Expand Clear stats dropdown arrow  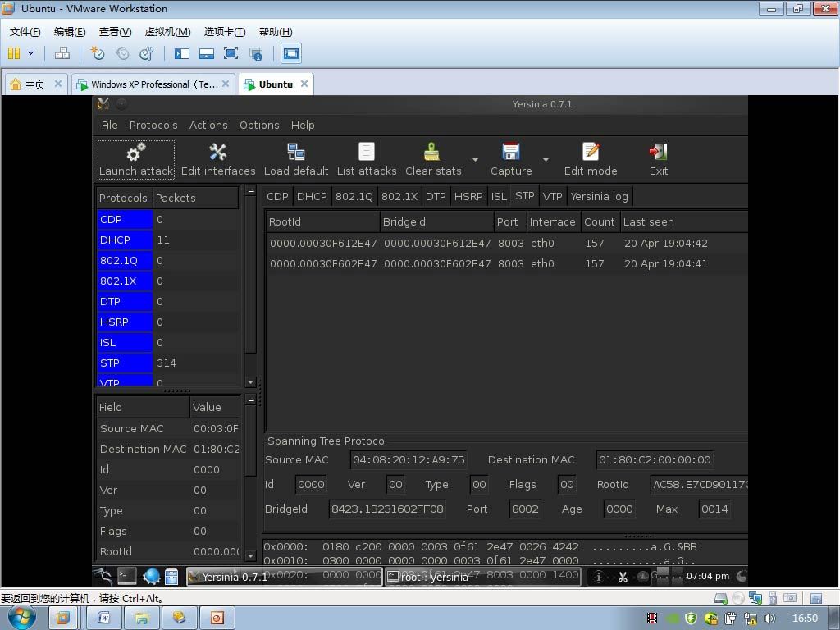pos(475,160)
